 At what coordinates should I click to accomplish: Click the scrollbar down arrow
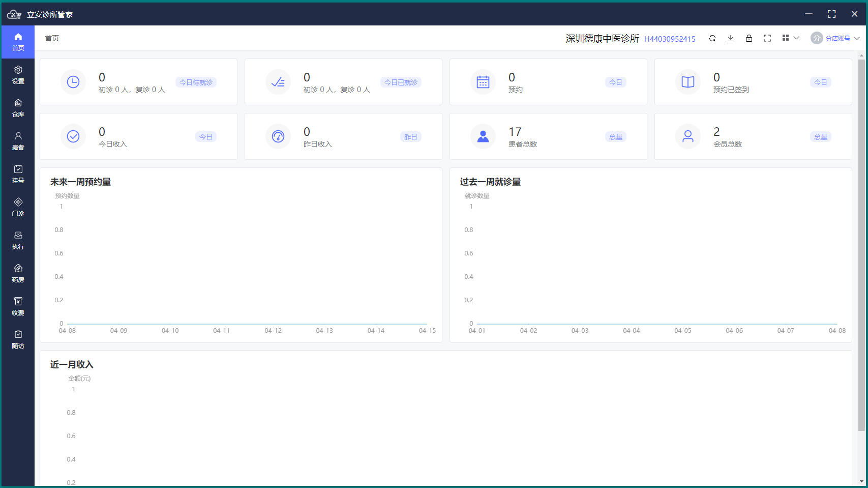861,481
